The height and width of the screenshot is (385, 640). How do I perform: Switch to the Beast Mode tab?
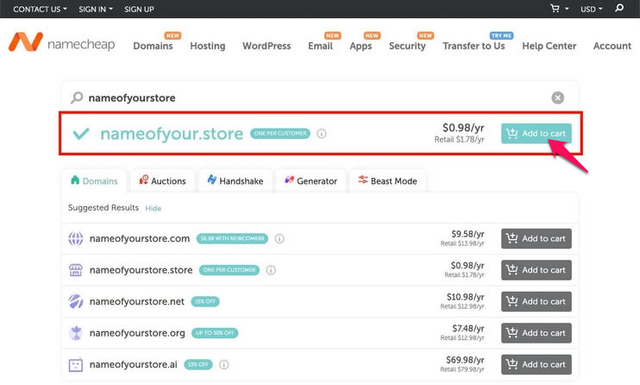(388, 180)
